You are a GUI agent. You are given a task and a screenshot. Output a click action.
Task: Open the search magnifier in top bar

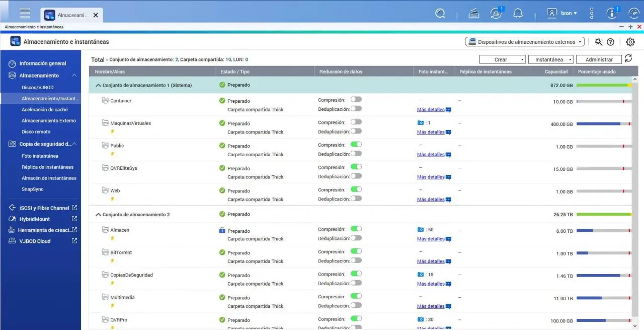click(x=440, y=14)
